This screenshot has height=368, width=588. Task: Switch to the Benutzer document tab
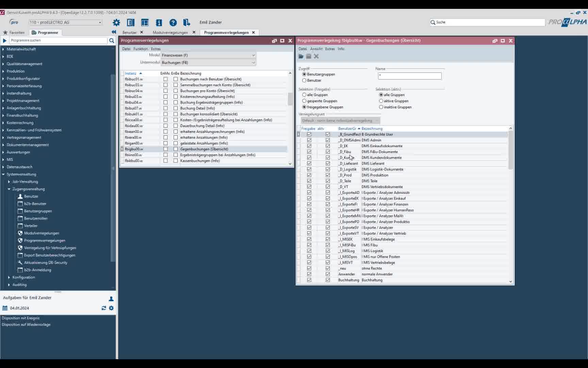tap(129, 33)
